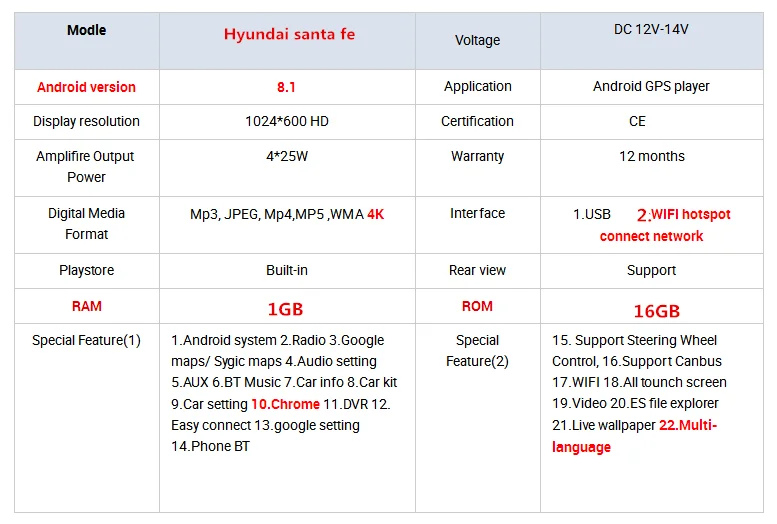
Task: Select 'Android GPS player' text
Action: click(x=651, y=87)
